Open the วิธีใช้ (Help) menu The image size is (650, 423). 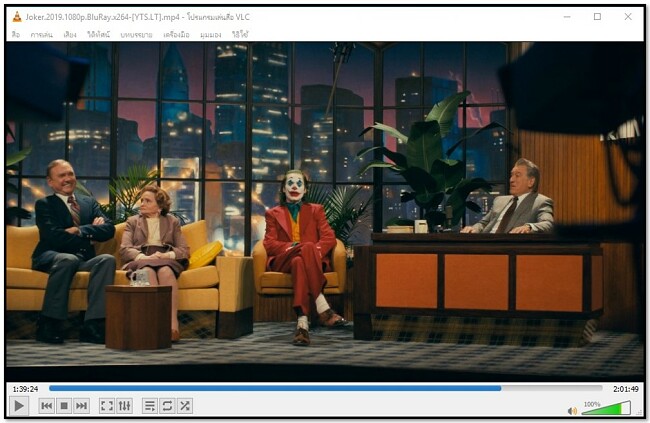tap(240, 35)
